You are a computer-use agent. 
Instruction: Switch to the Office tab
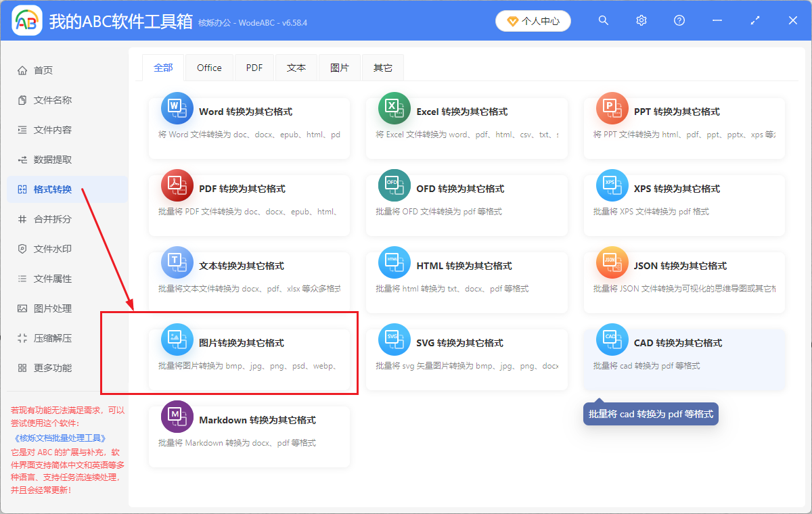(x=209, y=68)
